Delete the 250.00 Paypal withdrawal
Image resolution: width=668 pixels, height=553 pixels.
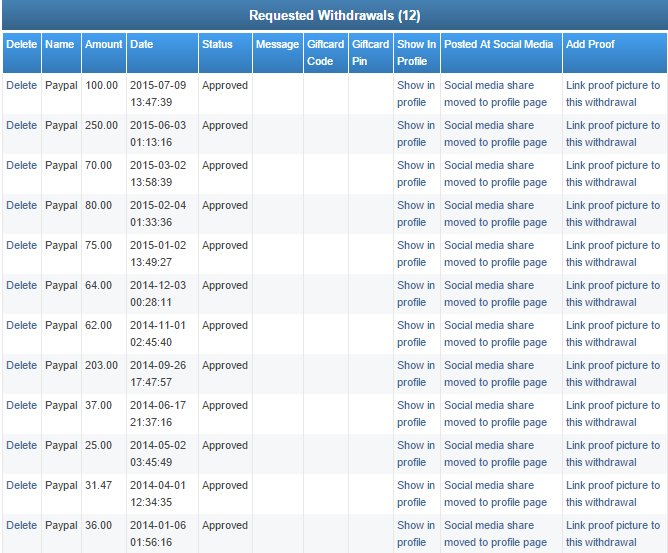[x=22, y=125]
